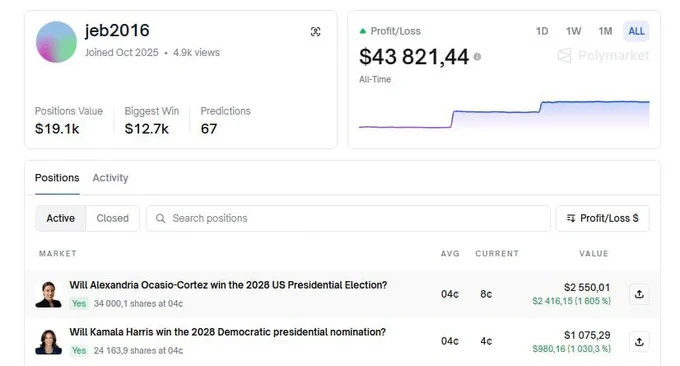Select the 1M time range
Image resolution: width=680 pixels, height=366 pixels.
tap(605, 31)
